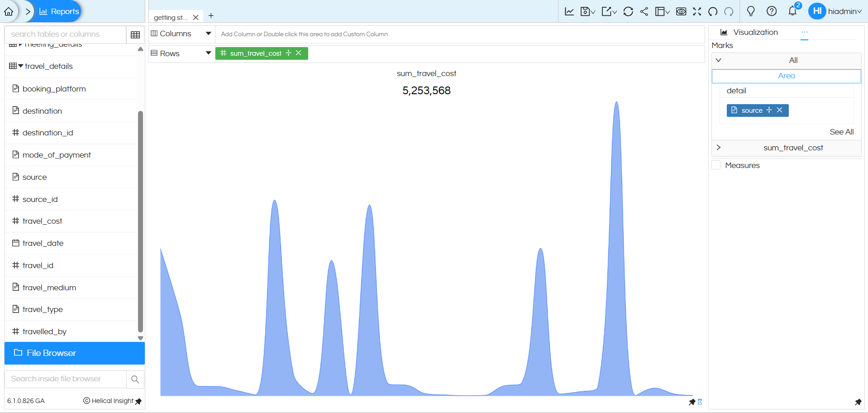Toggle preview mode via the eye icon
The height and width of the screenshot is (413, 868).
(x=681, y=11)
